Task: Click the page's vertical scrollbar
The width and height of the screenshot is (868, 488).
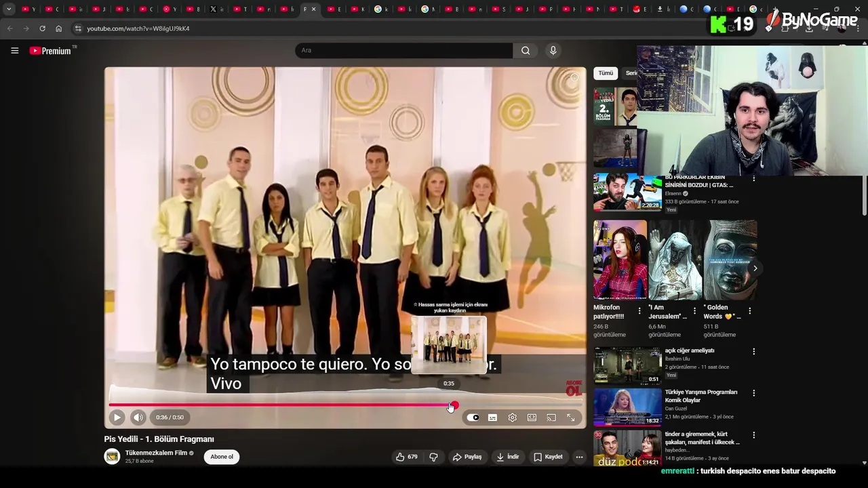Action: point(864,197)
